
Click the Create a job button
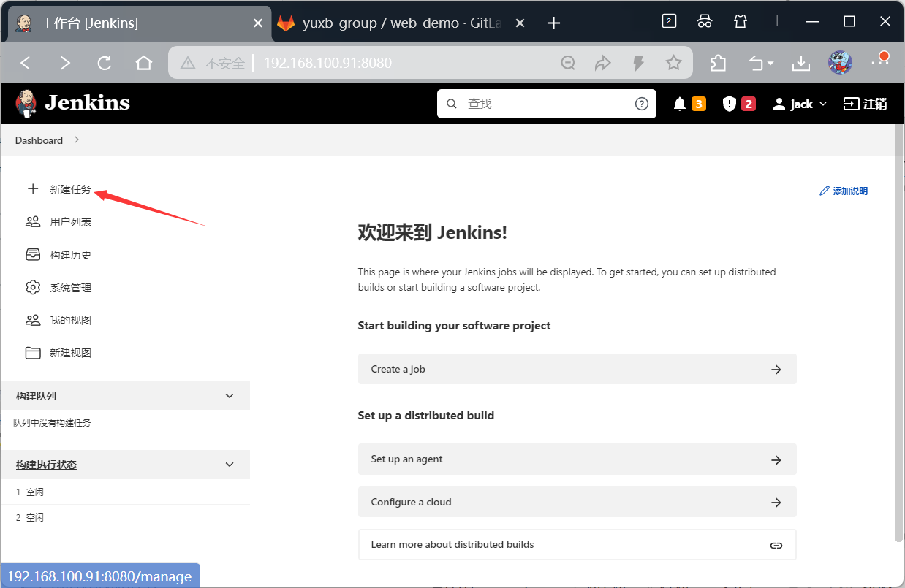pyautogui.click(x=577, y=369)
